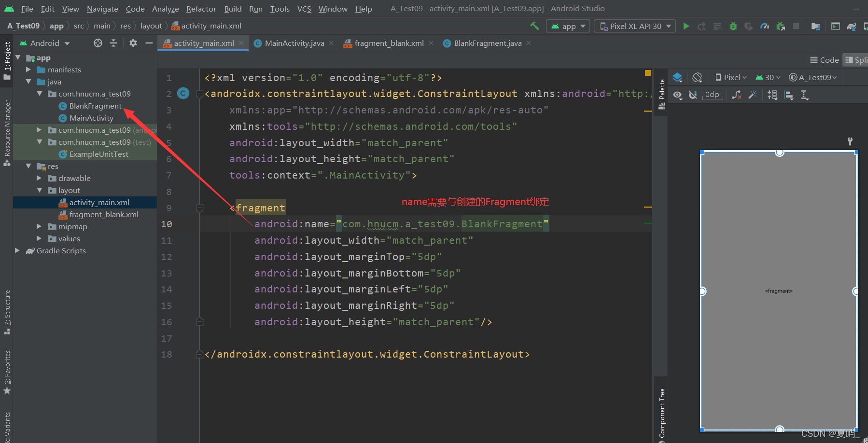Image resolution: width=868 pixels, height=443 pixels.
Task: Open Pixel device preview dropdown
Action: point(730,77)
